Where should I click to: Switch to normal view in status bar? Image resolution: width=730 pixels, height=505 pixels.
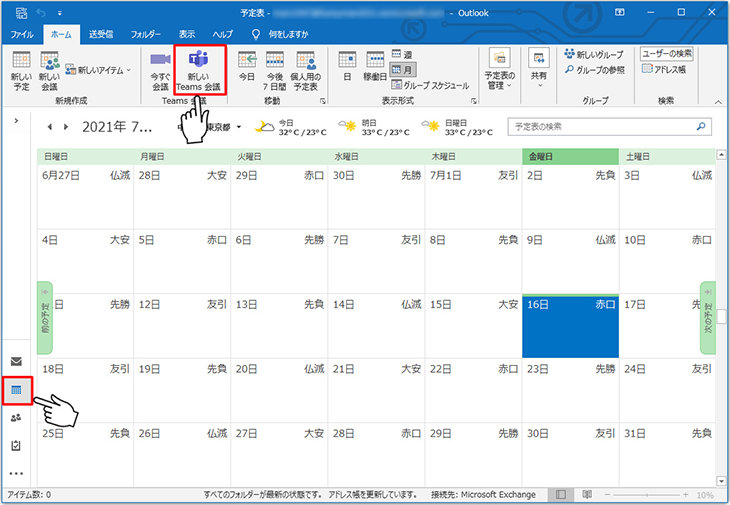[561, 494]
